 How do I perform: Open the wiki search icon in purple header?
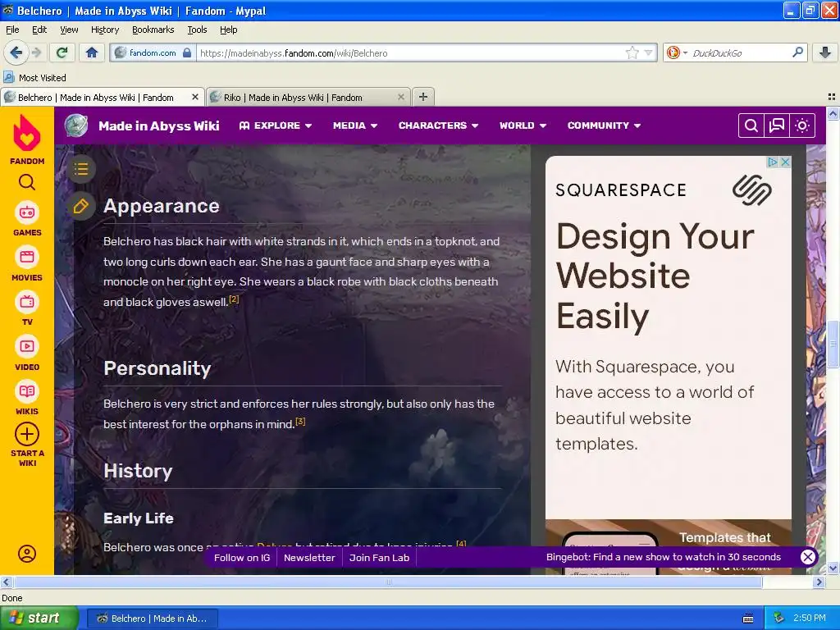751,126
